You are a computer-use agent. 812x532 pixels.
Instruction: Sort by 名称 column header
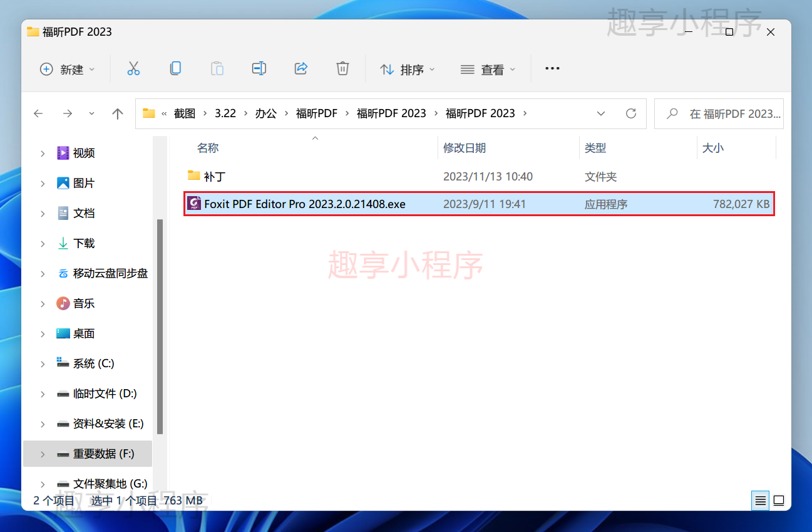208,148
